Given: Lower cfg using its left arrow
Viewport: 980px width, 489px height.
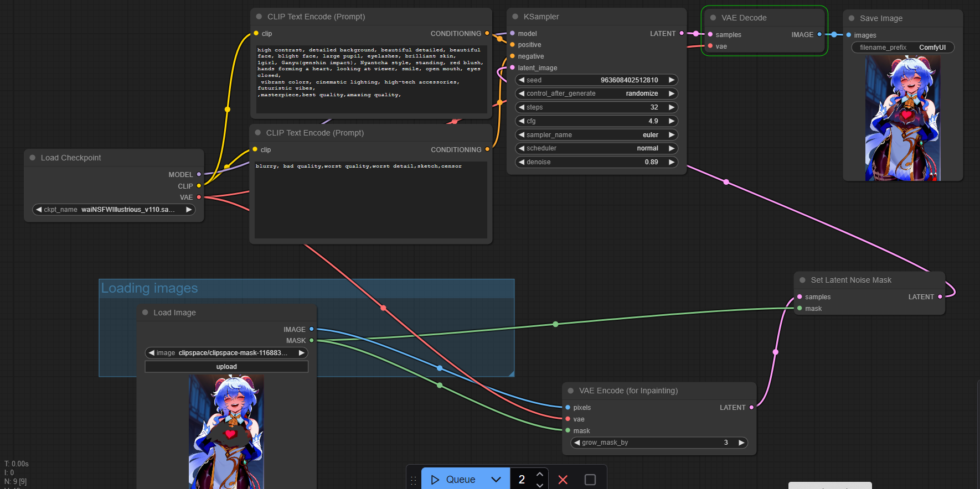Looking at the screenshot, I should tap(521, 121).
